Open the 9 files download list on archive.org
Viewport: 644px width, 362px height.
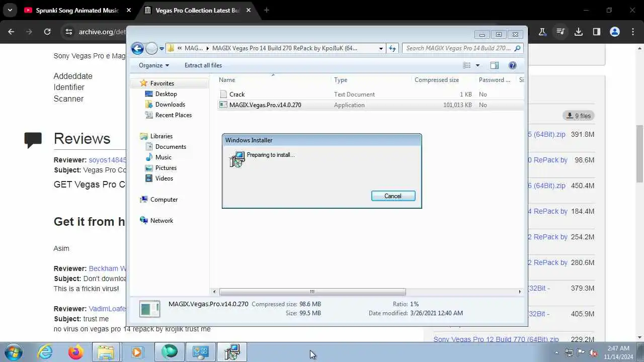(x=579, y=116)
